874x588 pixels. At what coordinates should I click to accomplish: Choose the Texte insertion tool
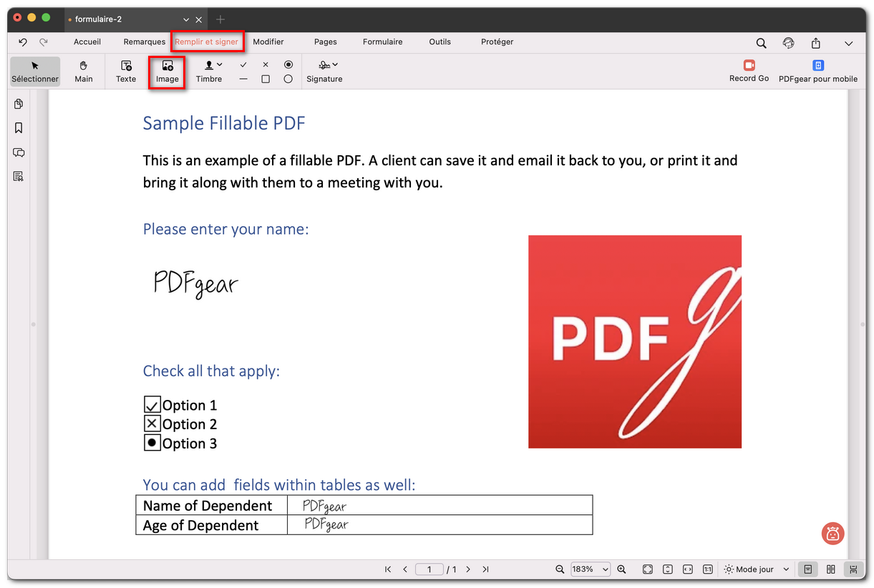126,72
